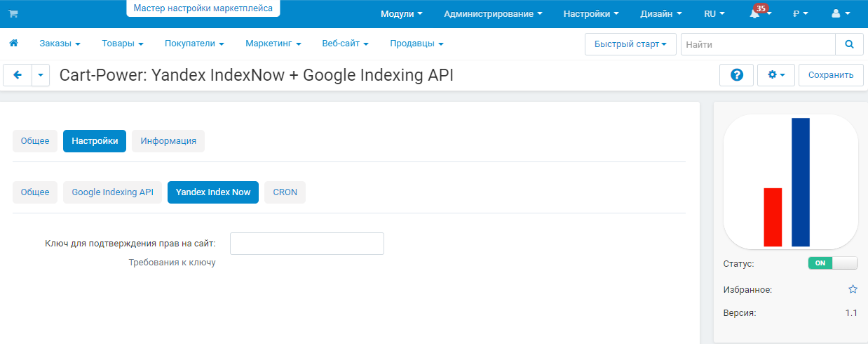Select the Yandex Index Now sub-tab
This screenshot has height=344, width=868.
pos(213,192)
